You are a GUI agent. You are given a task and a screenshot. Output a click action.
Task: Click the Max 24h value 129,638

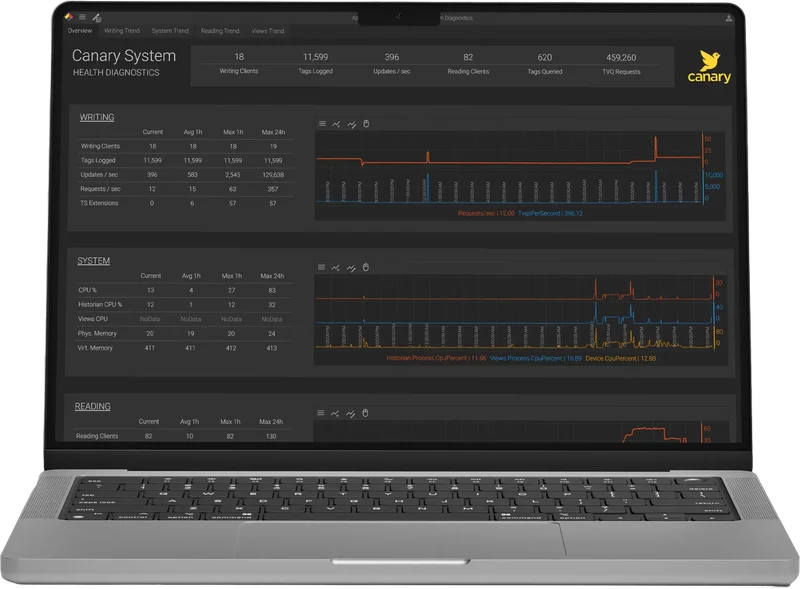273,175
